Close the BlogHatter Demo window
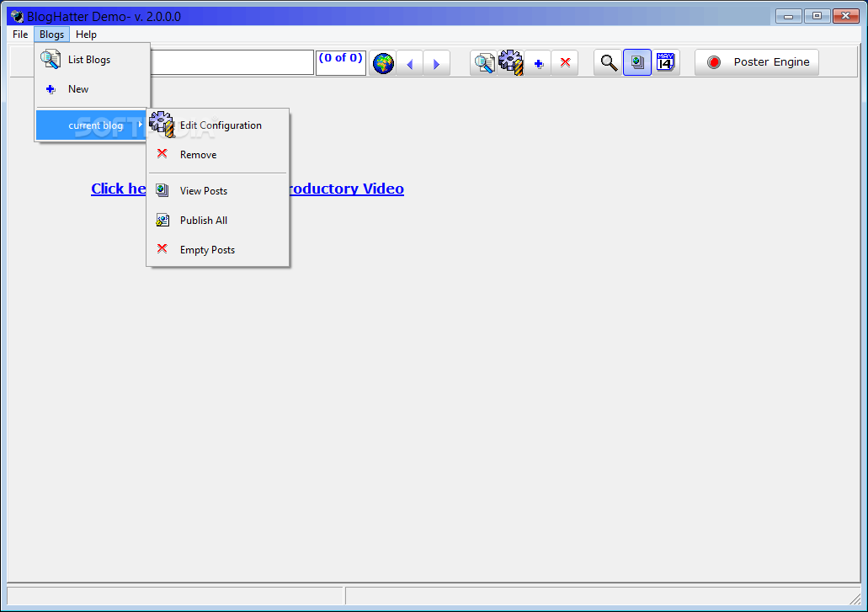The image size is (868, 612). [846, 16]
